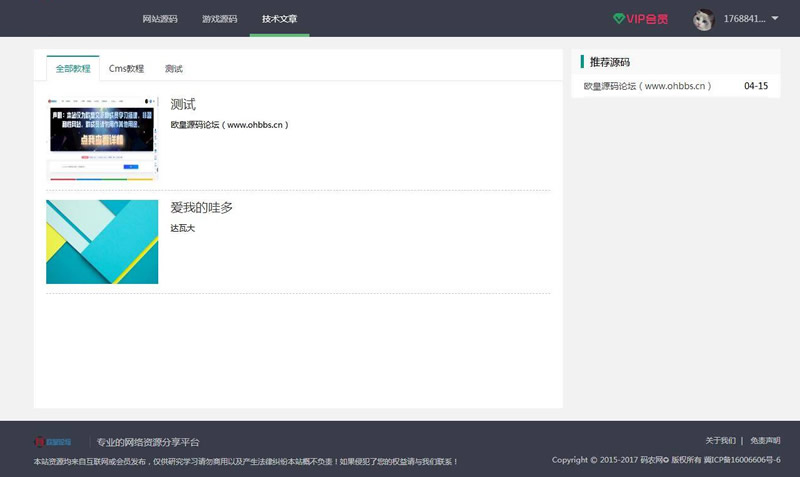Click the 冀ICP备16006606号-6 footer link

tap(742, 460)
